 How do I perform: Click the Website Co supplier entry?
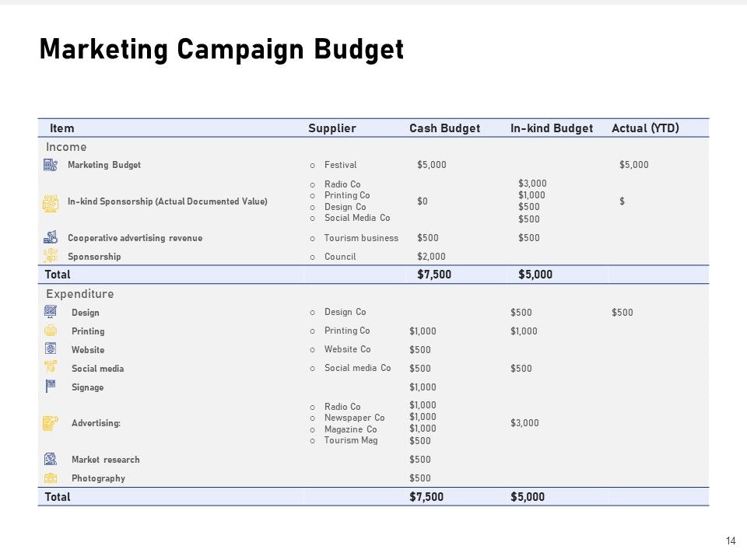pos(348,349)
